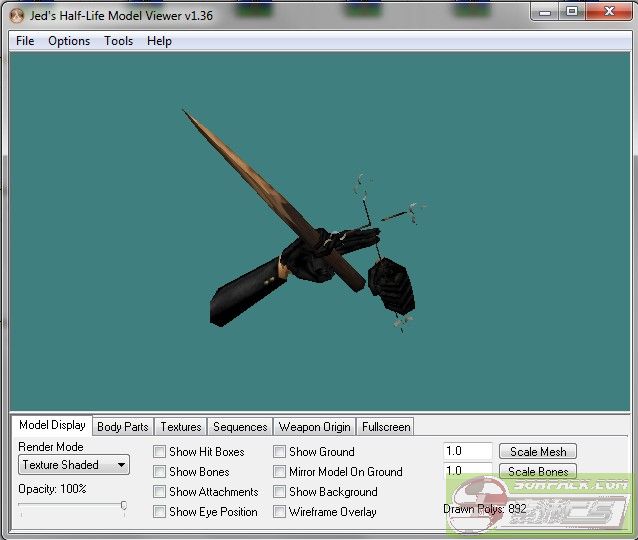Click the Scale Bones button
The height and width of the screenshot is (540, 638).
(x=538, y=471)
